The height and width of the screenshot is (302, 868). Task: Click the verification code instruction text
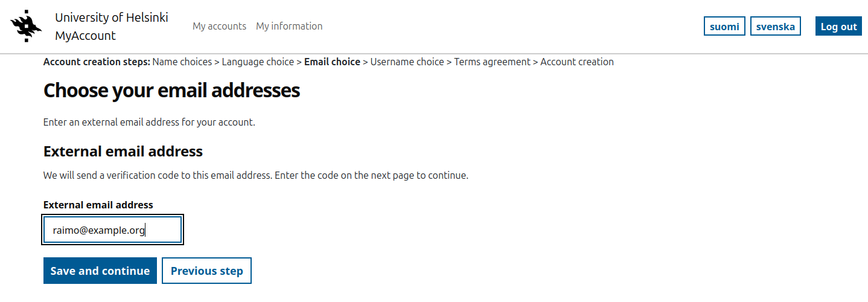tap(255, 176)
